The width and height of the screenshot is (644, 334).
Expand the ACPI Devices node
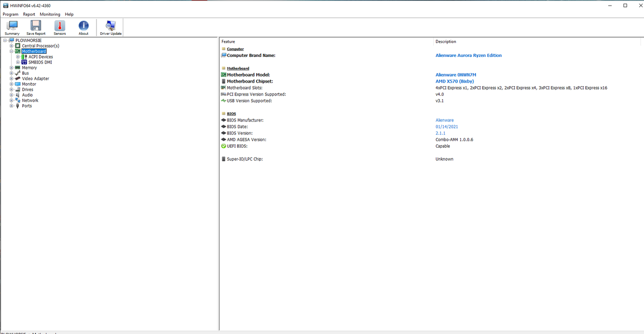pos(18,57)
